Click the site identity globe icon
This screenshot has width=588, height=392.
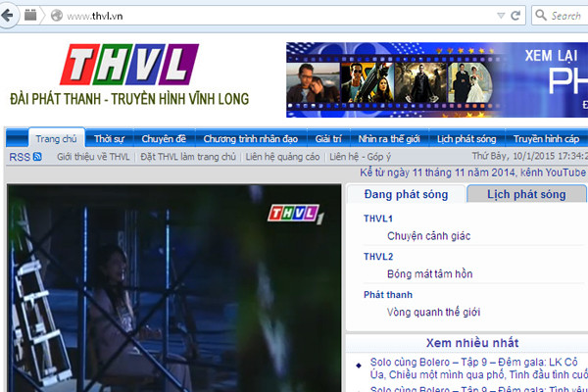pos(56,16)
